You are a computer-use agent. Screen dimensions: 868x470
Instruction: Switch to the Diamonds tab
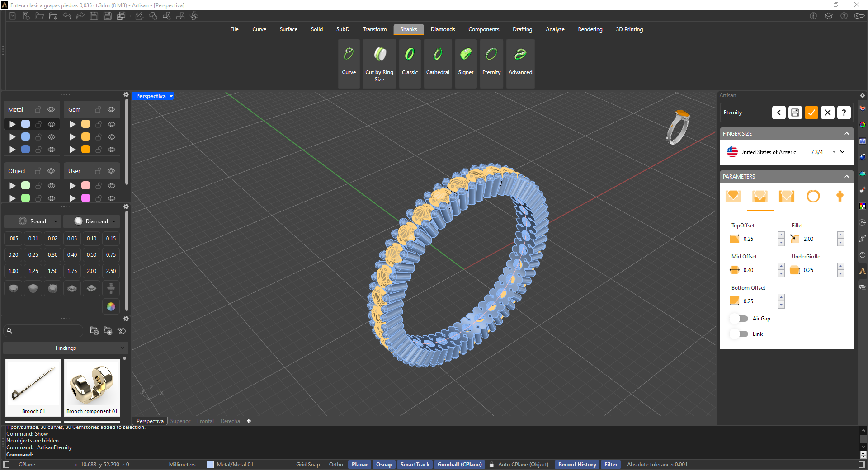click(x=443, y=29)
